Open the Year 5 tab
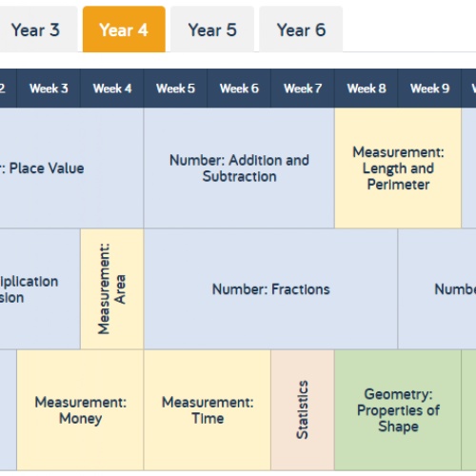Image resolution: width=476 pixels, height=476 pixels. (212, 30)
